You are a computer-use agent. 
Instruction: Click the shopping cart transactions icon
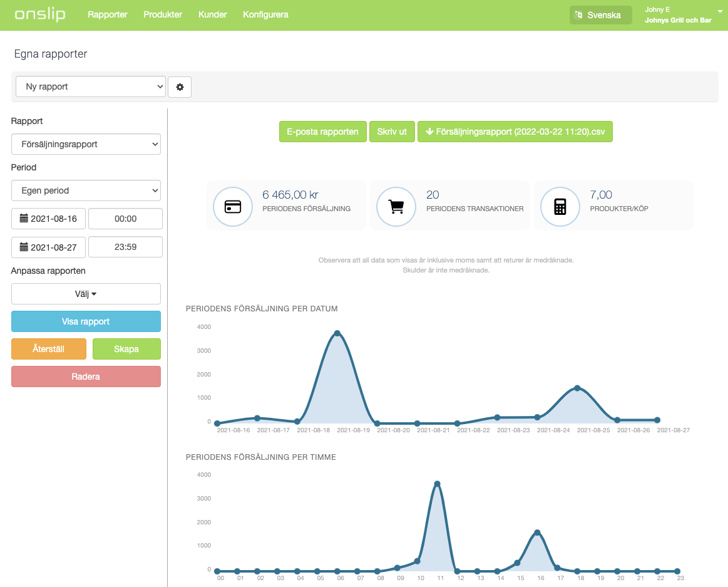[x=396, y=206]
